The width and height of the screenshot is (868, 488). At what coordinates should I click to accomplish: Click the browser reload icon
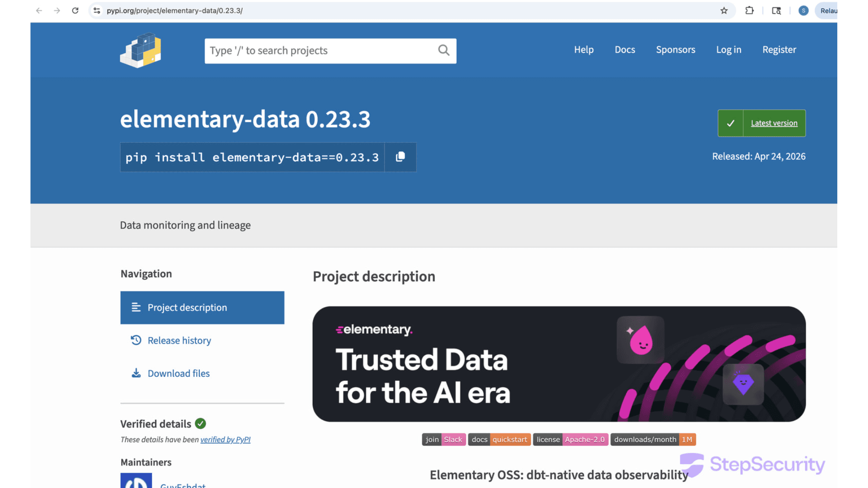[75, 10]
